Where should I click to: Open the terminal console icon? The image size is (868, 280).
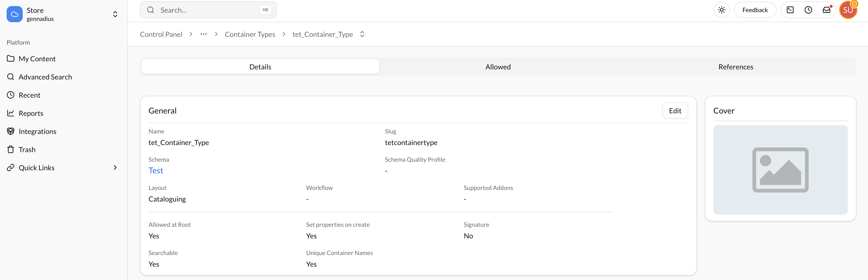point(790,10)
